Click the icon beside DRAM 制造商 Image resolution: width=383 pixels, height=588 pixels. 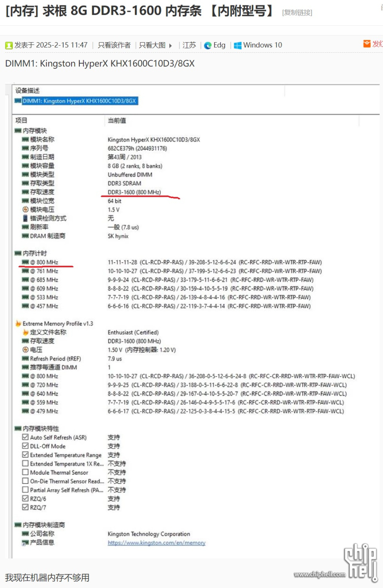point(25,236)
